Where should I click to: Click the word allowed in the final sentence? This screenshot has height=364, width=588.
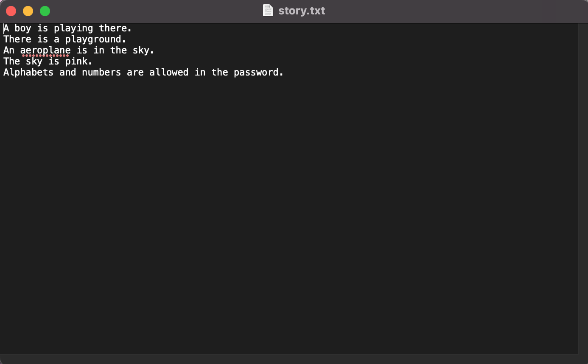[168, 72]
